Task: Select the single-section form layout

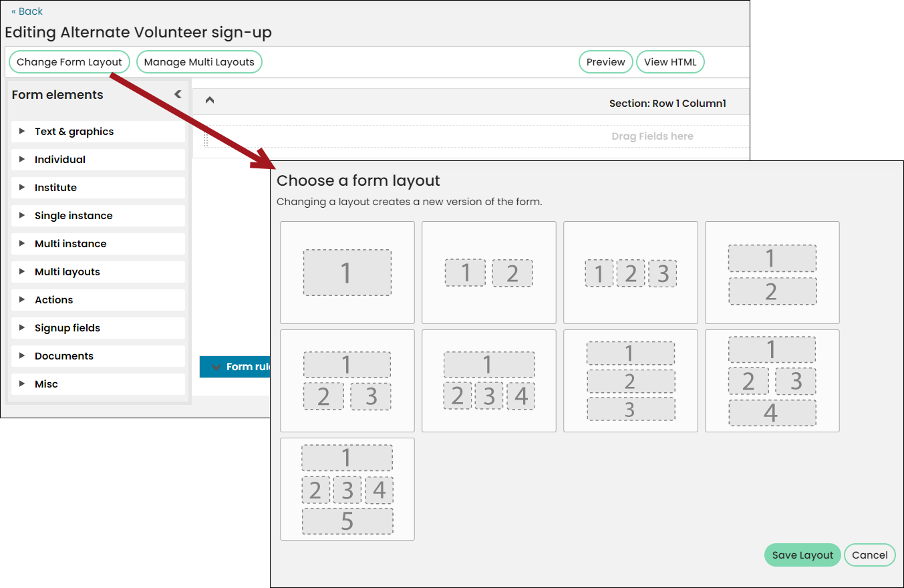Action: click(347, 273)
